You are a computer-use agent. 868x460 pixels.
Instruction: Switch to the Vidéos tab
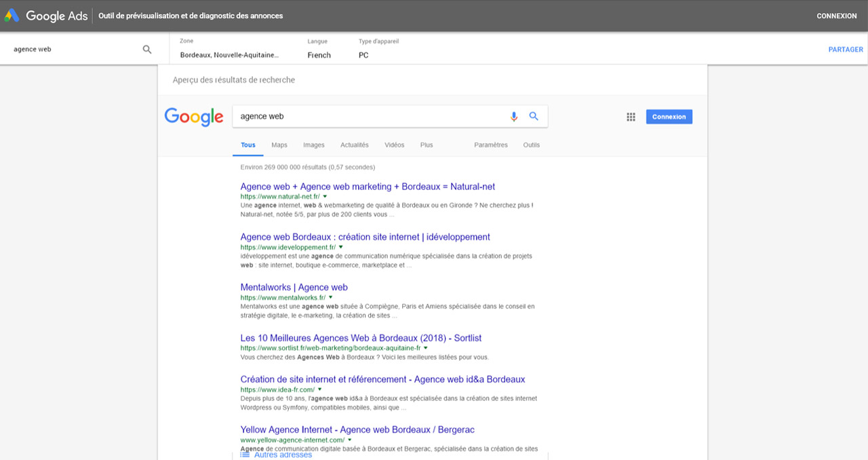(394, 145)
